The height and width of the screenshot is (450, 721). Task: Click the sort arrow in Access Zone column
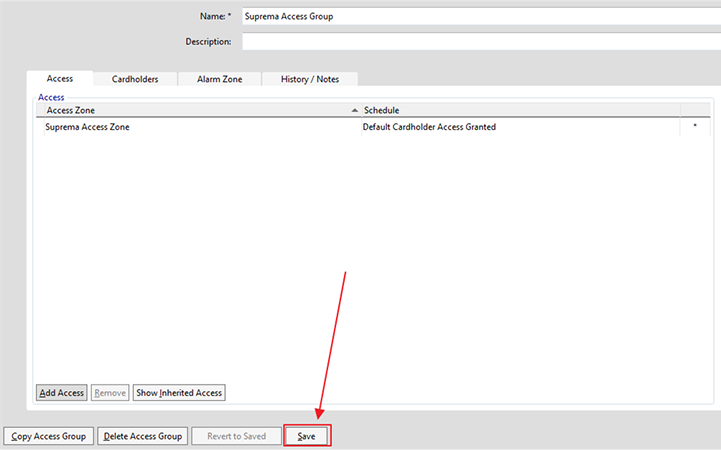[354, 110]
